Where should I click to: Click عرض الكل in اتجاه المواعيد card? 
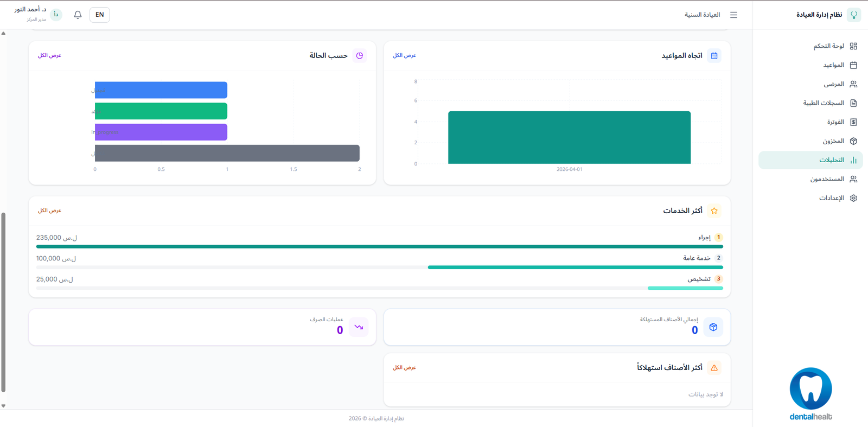click(404, 55)
